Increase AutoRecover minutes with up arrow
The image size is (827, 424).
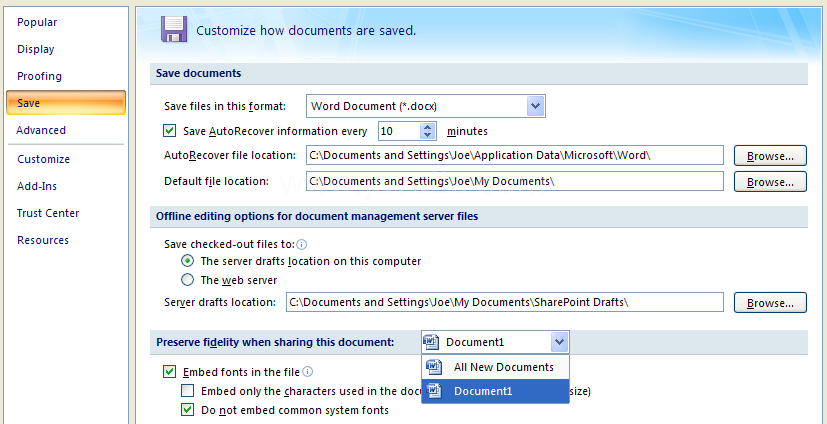click(427, 127)
